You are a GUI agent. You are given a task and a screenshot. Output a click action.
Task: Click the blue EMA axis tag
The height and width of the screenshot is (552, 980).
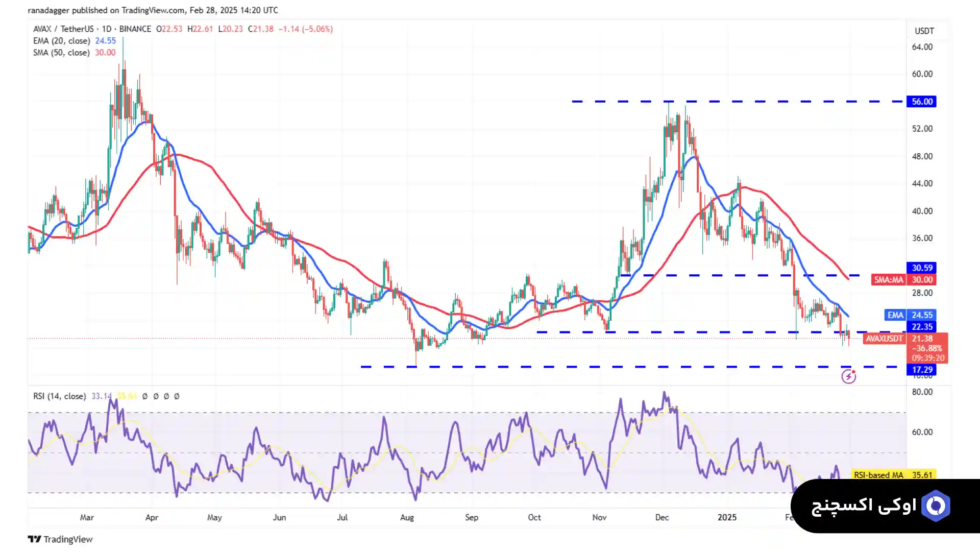coord(895,315)
